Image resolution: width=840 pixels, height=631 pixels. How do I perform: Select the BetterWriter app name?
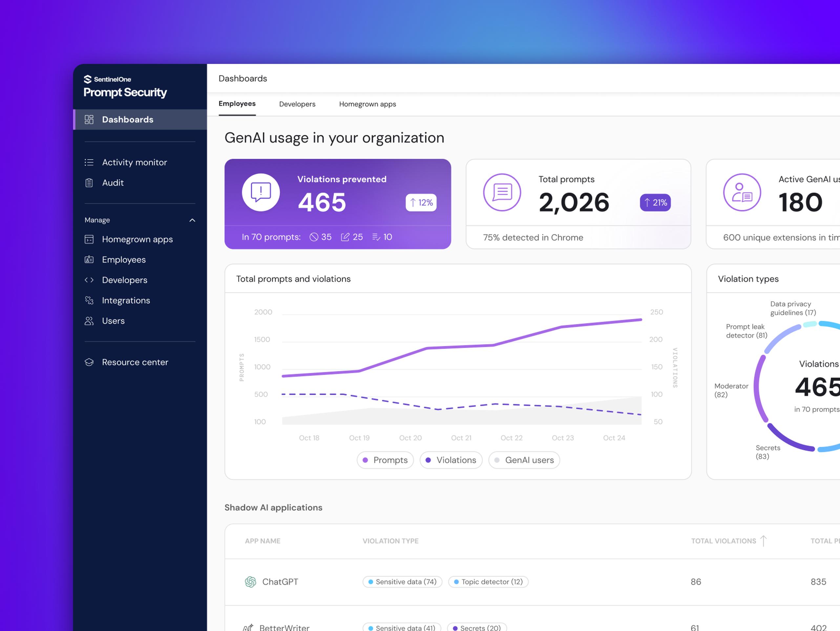tap(284, 628)
